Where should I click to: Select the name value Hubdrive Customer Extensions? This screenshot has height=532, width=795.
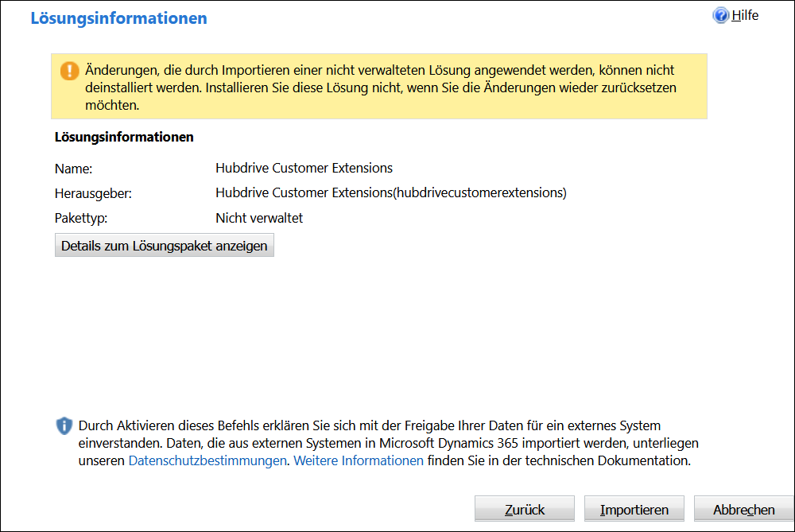pyautogui.click(x=304, y=168)
